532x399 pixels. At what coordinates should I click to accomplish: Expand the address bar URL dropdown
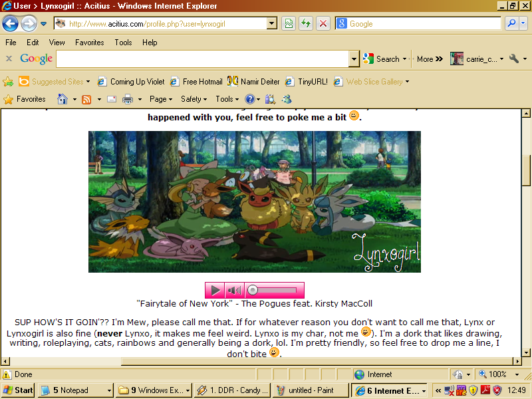pos(271,24)
